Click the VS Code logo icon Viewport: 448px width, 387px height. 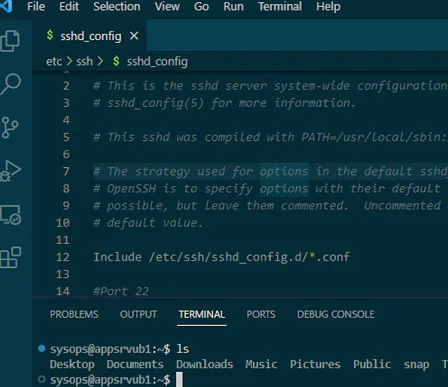[6, 6]
